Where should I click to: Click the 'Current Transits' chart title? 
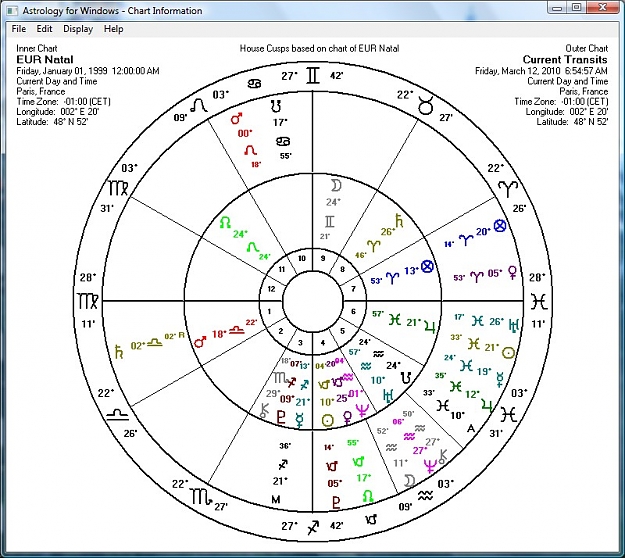565,60
